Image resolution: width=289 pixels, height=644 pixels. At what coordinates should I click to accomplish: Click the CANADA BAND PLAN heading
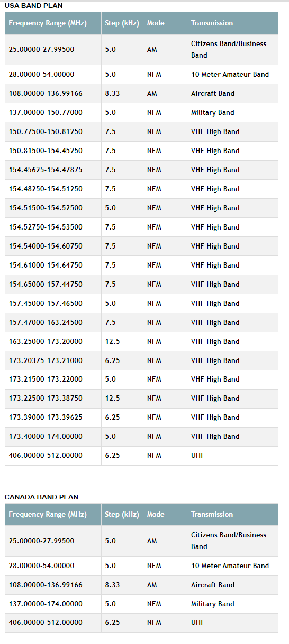tap(41, 497)
